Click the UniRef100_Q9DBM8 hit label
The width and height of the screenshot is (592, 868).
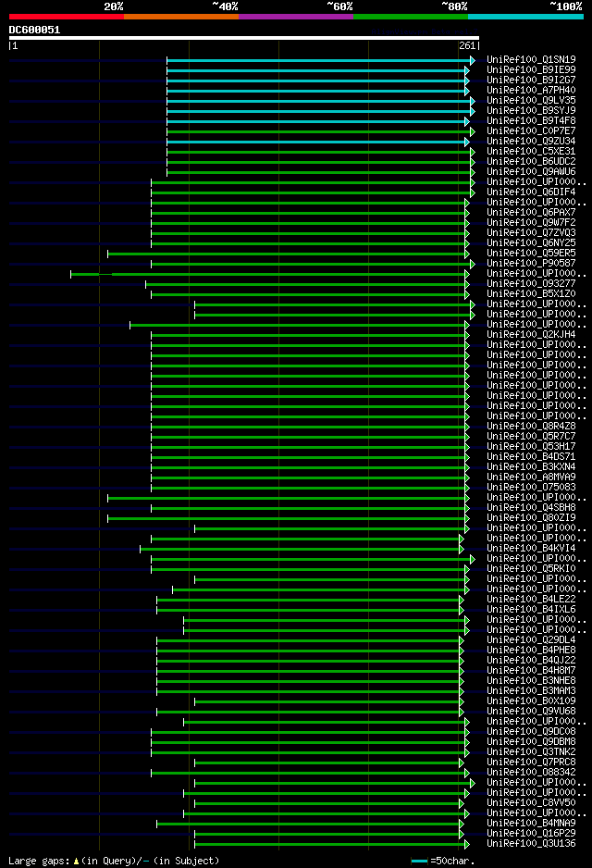531,742
